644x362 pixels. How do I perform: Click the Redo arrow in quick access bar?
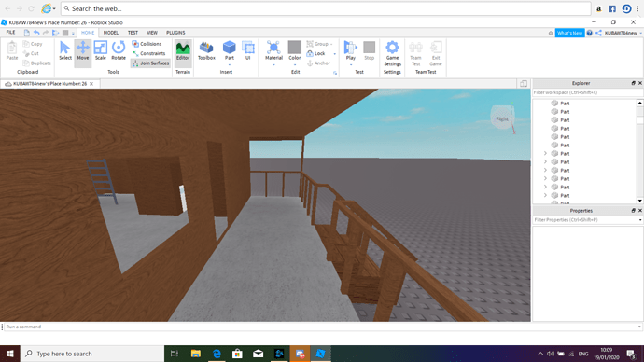pyautogui.click(x=46, y=33)
